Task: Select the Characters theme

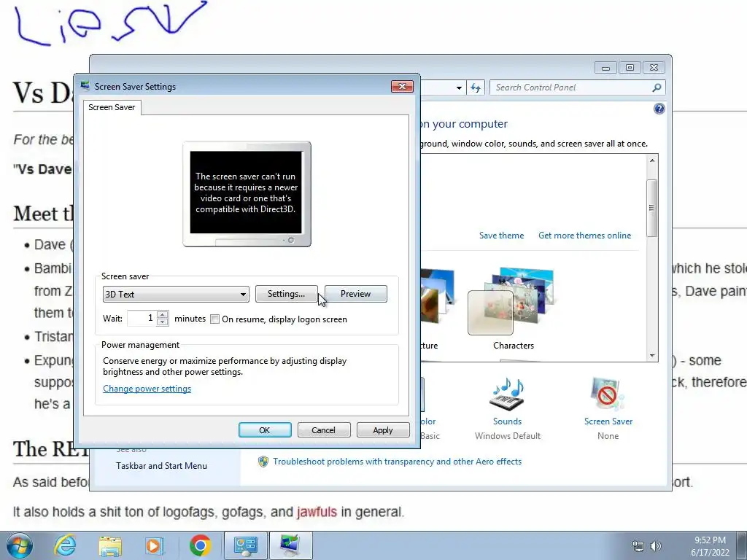Action: pos(513,309)
